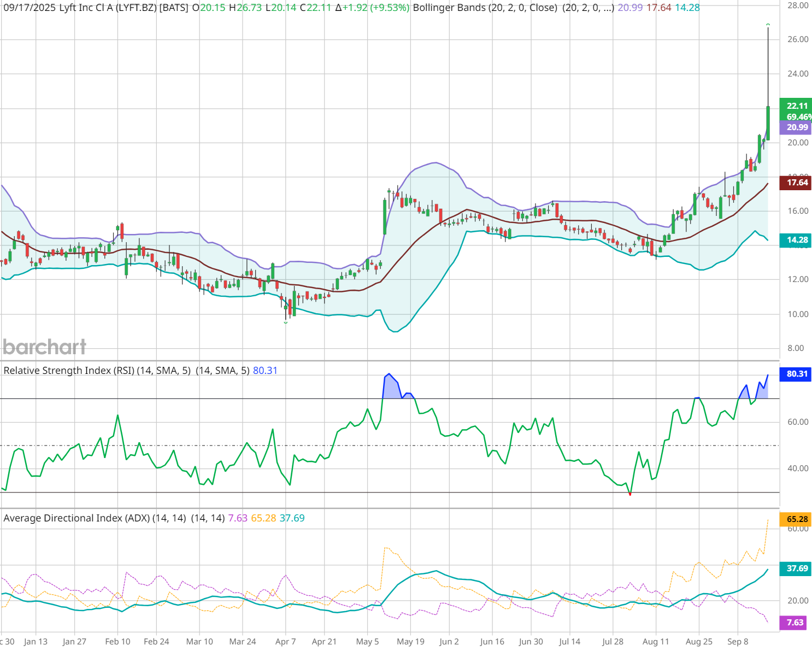Click the Mar 24 date label

(x=243, y=642)
